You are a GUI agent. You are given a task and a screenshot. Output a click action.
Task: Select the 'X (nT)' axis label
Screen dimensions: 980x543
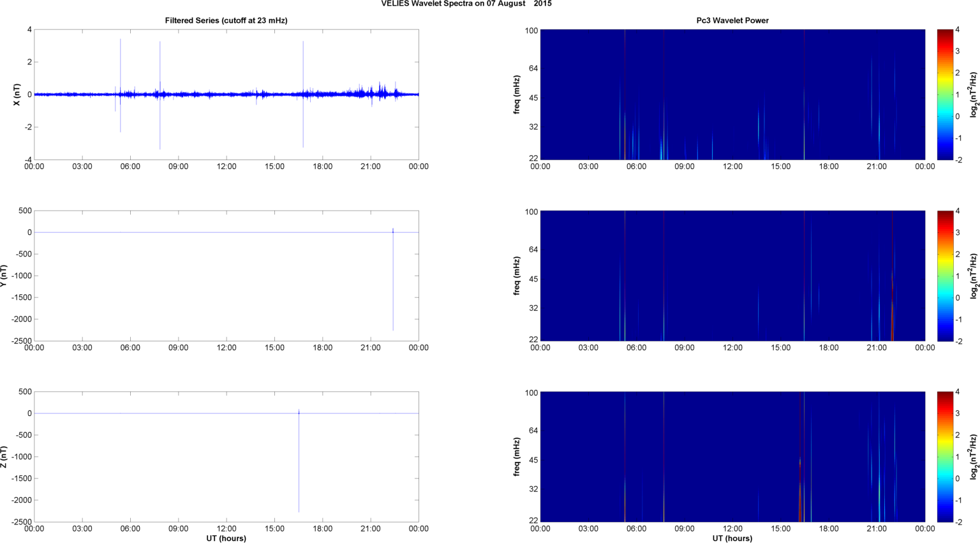(x=16, y=94)
